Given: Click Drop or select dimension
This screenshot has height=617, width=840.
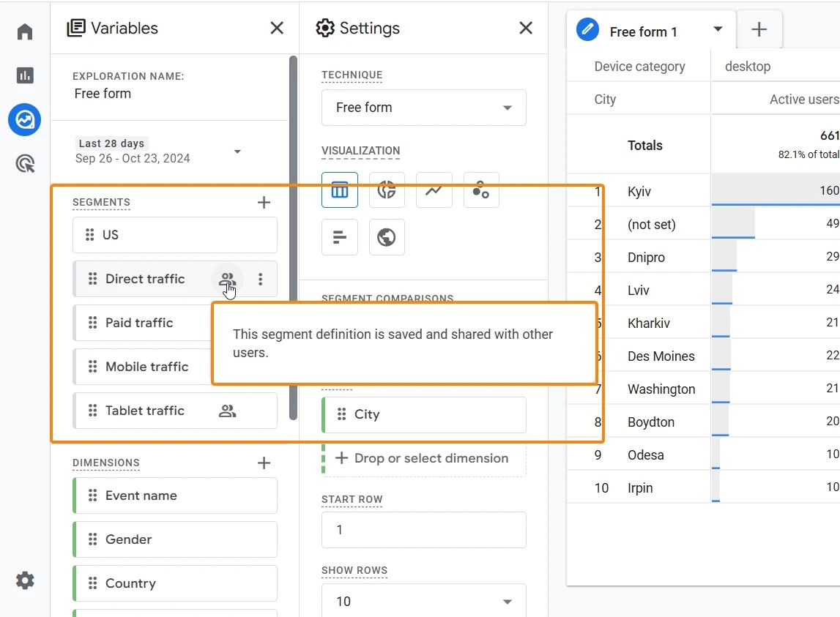Looking at the screenshot, I should 424,458.
